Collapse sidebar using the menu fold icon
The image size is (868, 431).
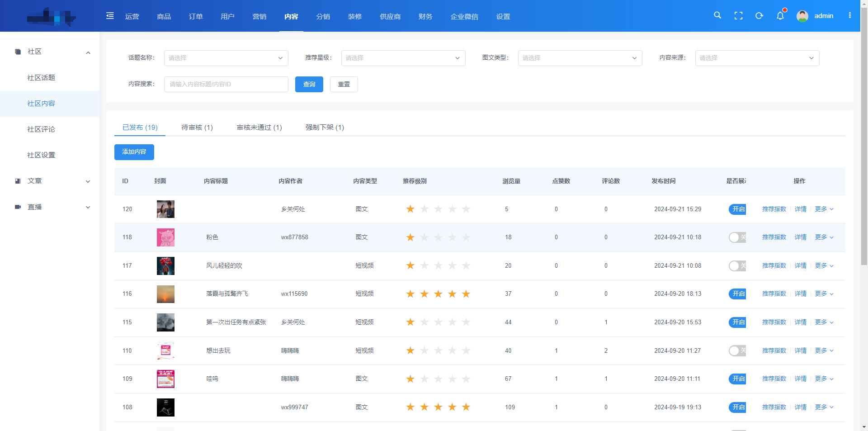[110, 16]
